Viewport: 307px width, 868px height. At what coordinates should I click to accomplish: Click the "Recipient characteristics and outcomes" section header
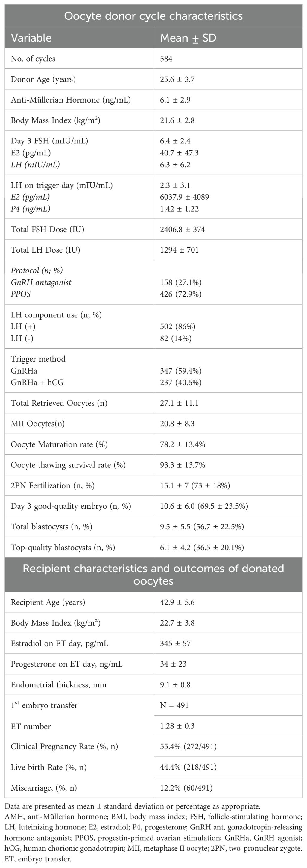(x=153, y=574)
